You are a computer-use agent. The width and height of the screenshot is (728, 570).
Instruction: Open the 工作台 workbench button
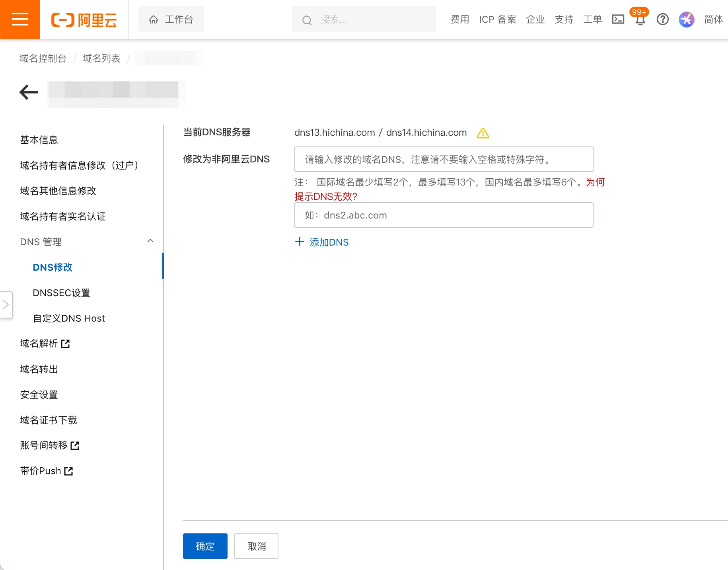point(171,19)
